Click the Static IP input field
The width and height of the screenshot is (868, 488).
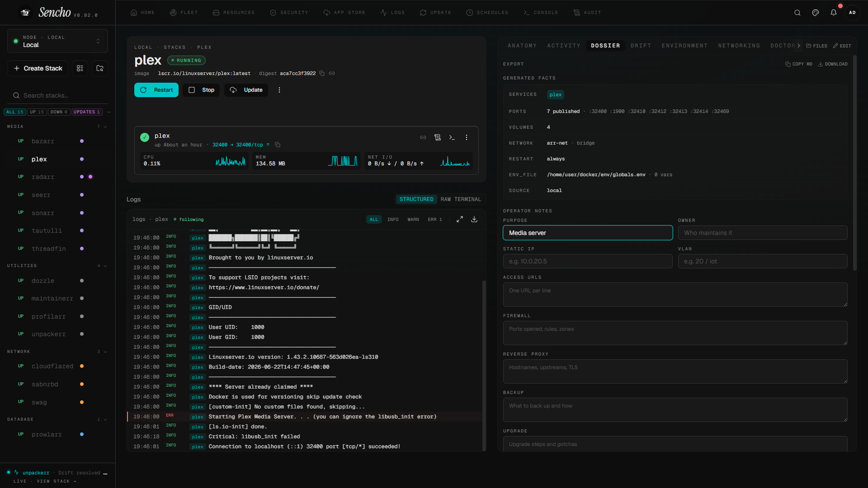(x=588, y=261)
